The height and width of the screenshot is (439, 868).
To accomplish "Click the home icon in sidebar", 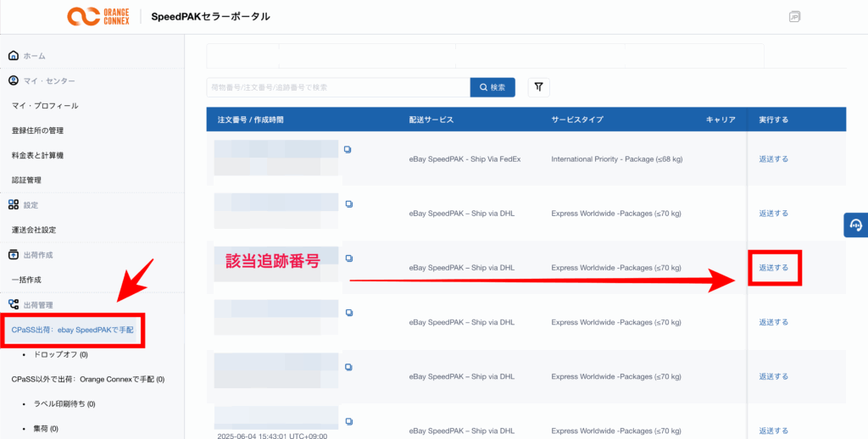I will click(14, 56).
